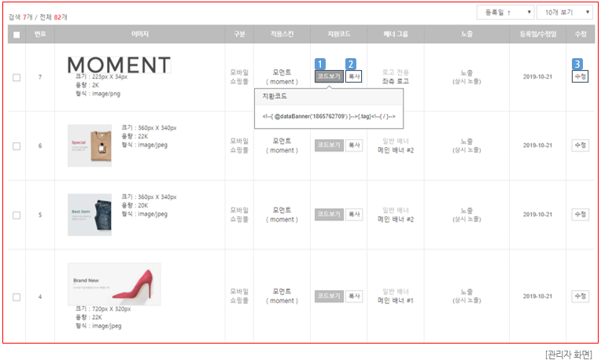This screenshot has width=601, height=364.
Task: Tick the checkbox for banner row 6
Action: click(17, 146)
